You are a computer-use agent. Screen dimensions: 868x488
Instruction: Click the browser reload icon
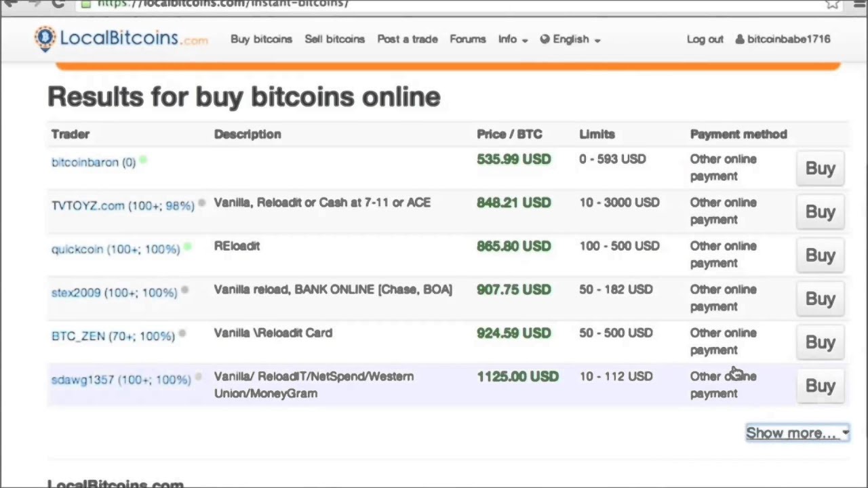[58, 3]
